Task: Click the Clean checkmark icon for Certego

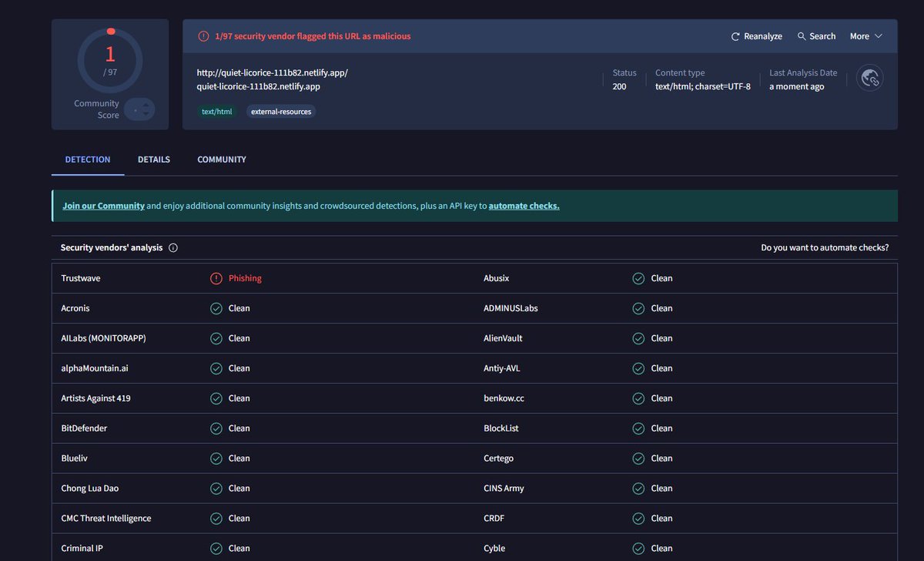Action: click(x=638, y=459)
